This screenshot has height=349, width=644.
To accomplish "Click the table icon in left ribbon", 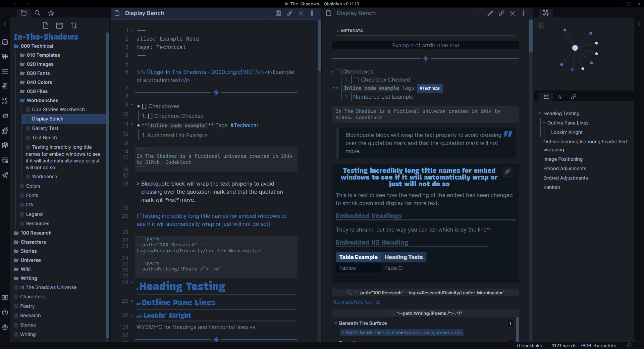I will click(x=5, y=57).
